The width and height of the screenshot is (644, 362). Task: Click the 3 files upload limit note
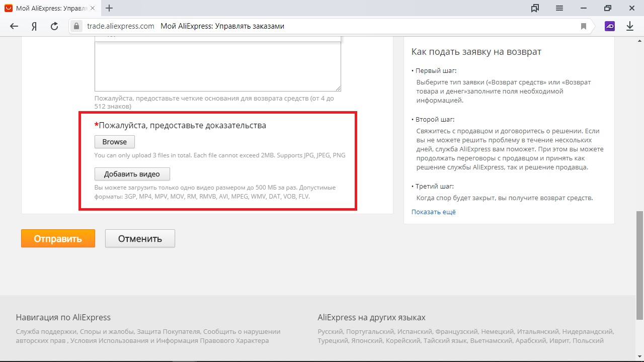click(220, 155)
